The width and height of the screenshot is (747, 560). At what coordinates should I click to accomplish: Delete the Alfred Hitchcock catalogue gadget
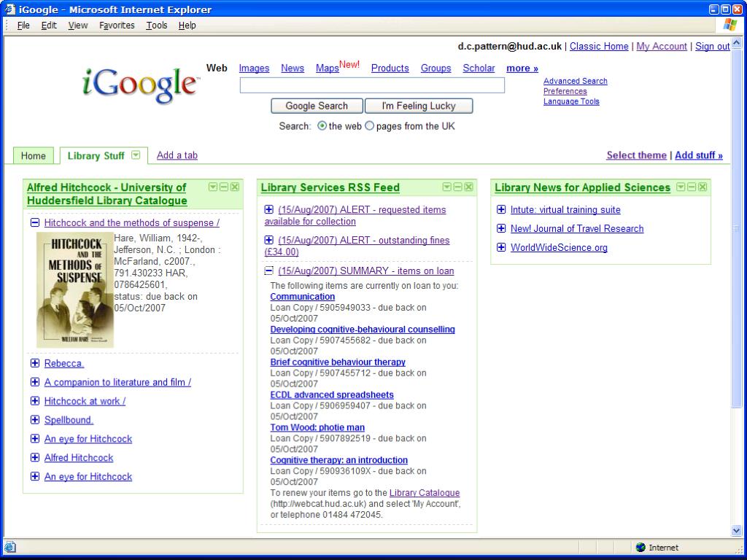click(x=235, y=187)
